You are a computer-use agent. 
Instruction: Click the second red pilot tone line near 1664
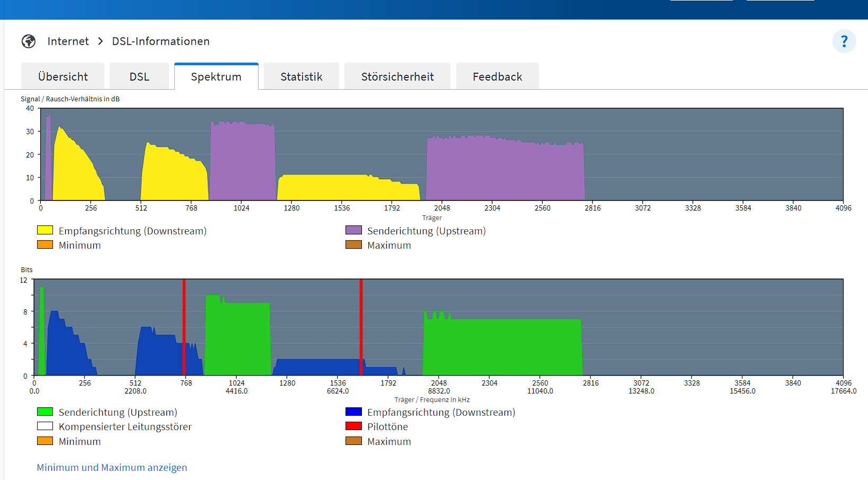(x=361, y=327)
